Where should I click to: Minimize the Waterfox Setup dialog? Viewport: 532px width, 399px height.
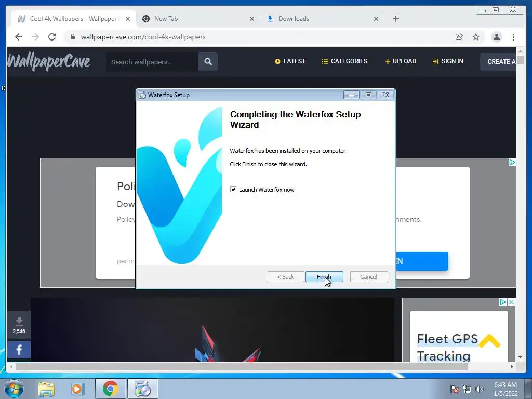point(351,95)
